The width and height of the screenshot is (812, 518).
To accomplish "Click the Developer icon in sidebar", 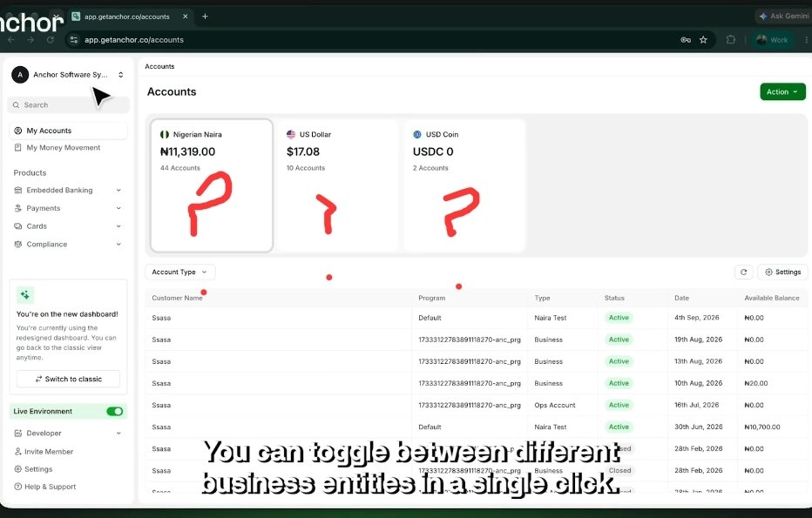I will tap(18, 434).
